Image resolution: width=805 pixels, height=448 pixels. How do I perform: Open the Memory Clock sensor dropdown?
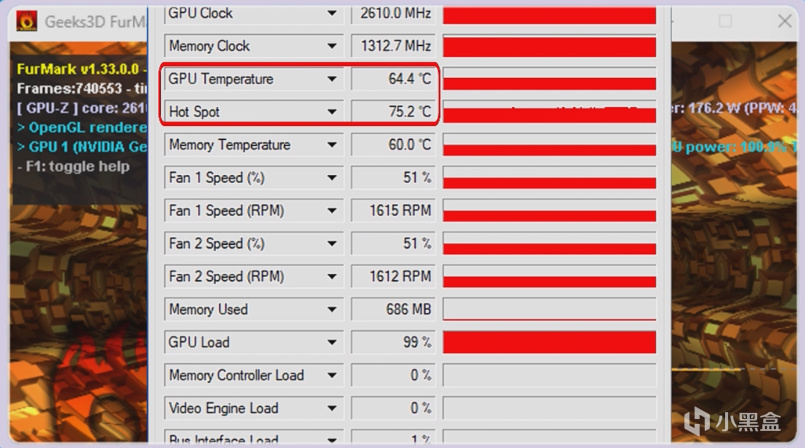pos(332,46)
